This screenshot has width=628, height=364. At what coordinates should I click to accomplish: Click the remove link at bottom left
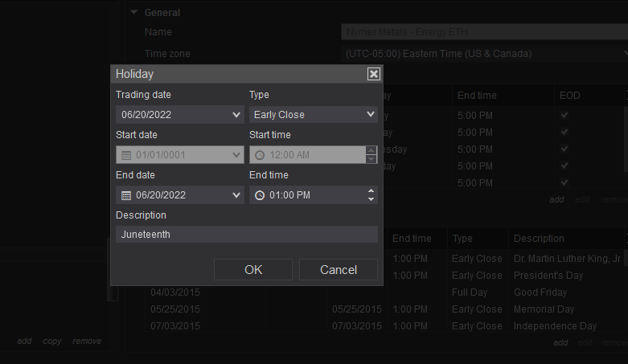pos(87,342)
